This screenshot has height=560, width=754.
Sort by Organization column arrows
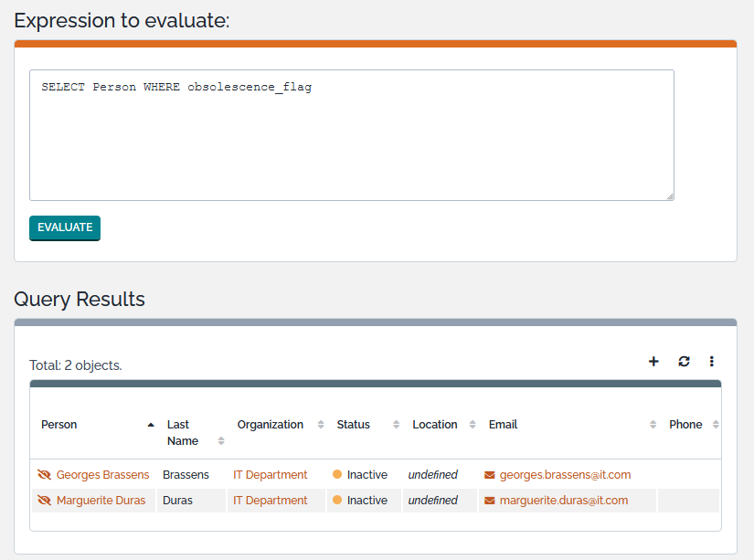point(321,425)
